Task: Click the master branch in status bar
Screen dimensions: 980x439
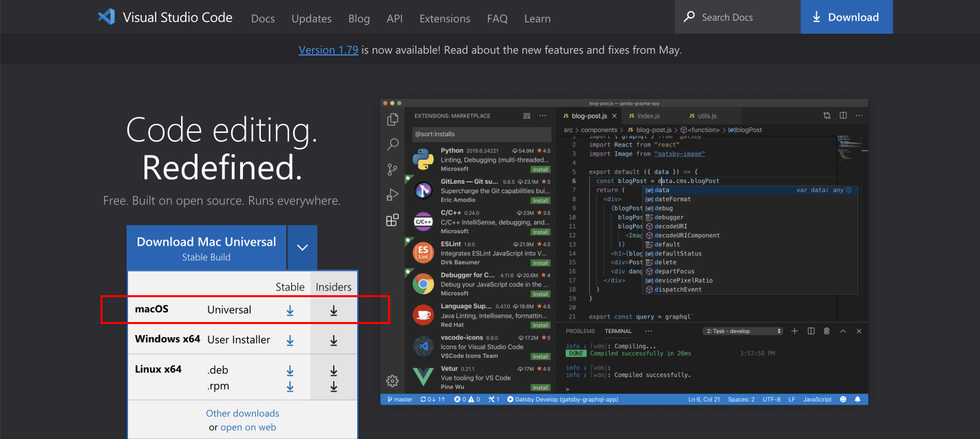Action: tap(400, 399)
